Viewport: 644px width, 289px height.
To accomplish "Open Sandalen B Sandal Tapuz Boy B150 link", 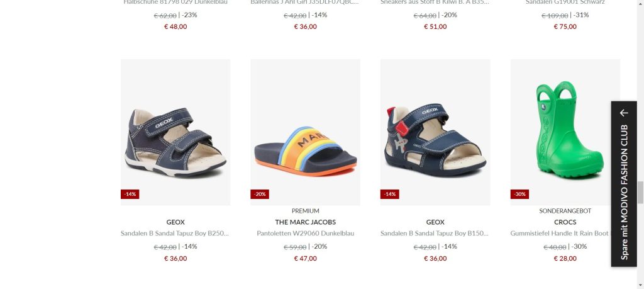I will click(435, 233).
